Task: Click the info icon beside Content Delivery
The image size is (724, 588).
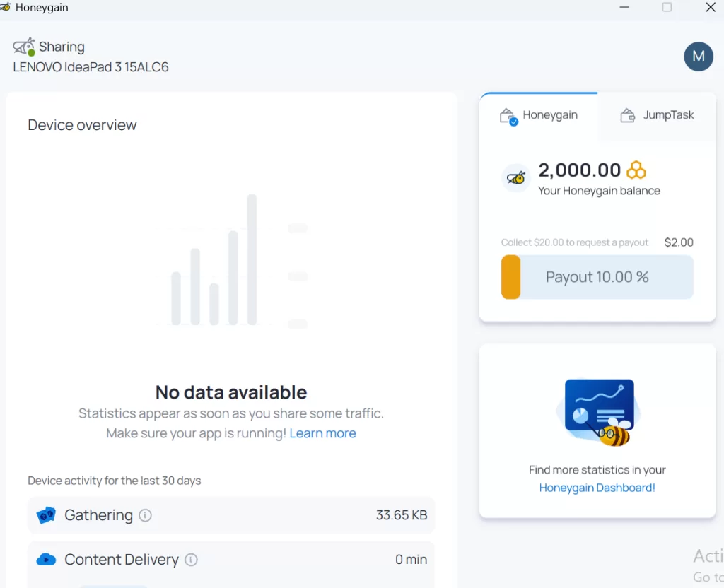Action: pyautogui.click(x=191, y=560)
